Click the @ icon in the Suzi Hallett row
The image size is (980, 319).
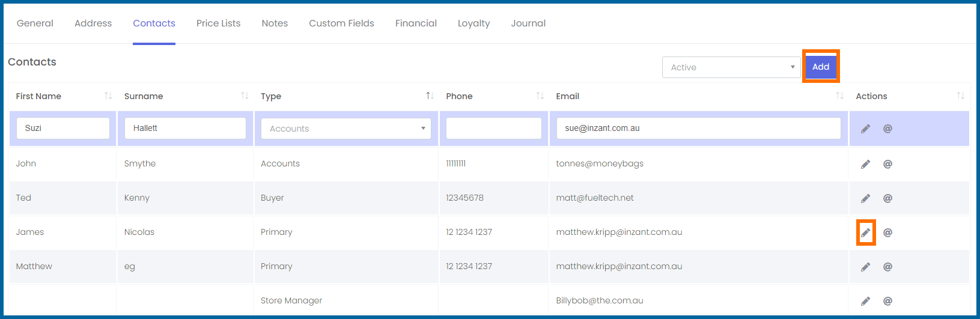(x=887, y=129)
